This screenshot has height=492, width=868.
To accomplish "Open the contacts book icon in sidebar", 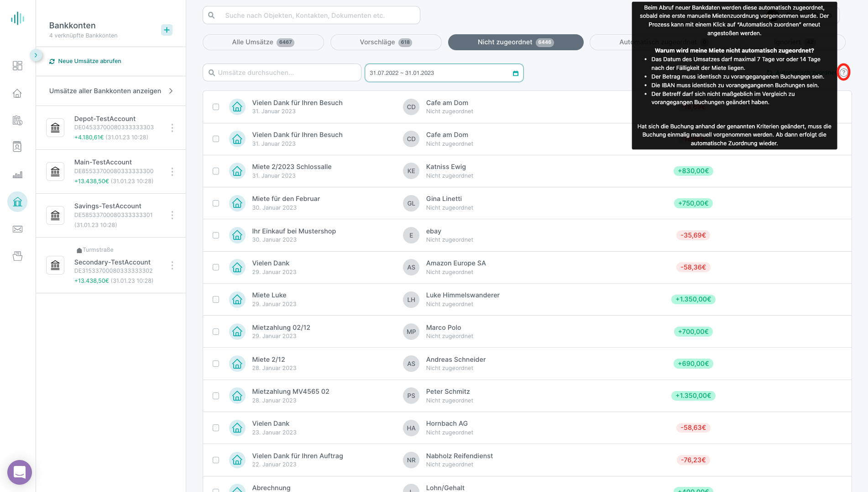I will click(17, 147).
